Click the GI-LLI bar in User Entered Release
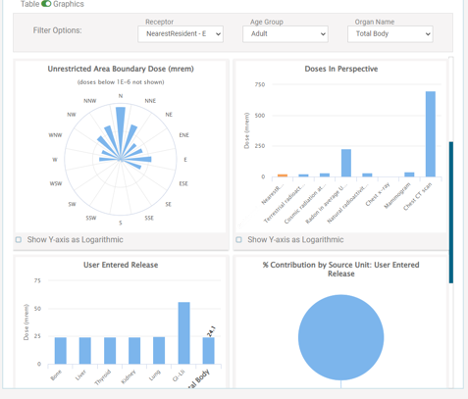The height and width of the screenshot is (399, 468). click(x=184, y=333)
